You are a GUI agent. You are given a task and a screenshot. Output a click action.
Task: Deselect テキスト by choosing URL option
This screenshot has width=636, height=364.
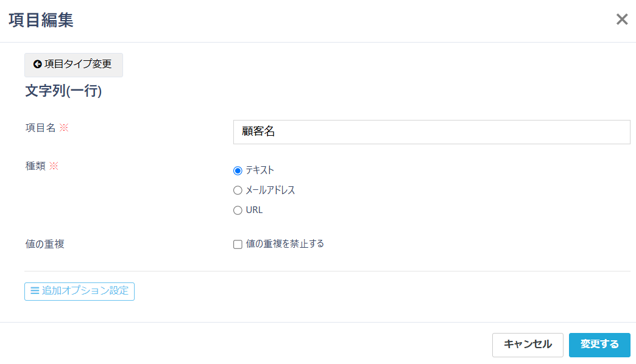coord(237,209)
